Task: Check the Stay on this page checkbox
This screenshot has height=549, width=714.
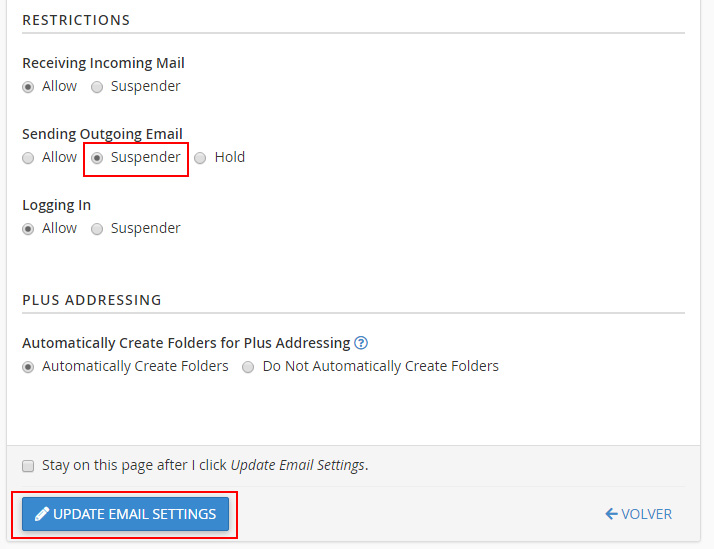Action: pyautogui.click(x=28, y=466)
